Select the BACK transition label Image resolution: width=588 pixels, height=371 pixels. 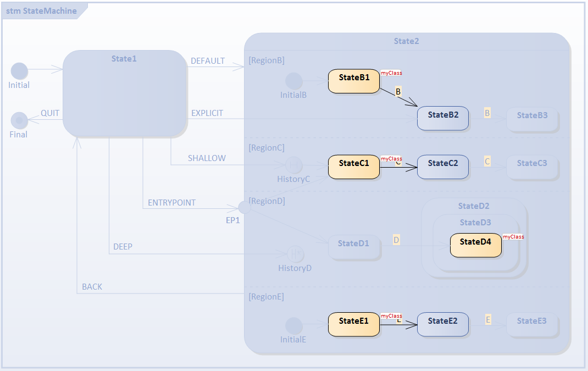(92, 287)
